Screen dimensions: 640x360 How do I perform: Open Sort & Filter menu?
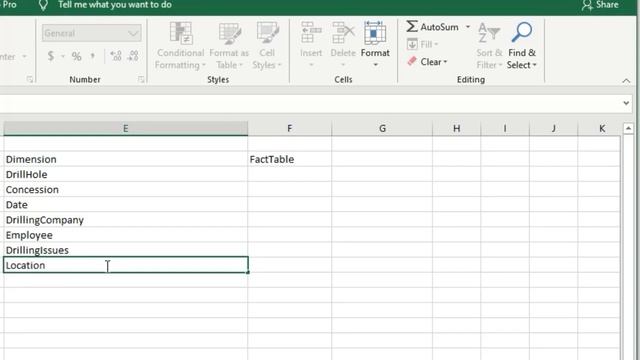pyautogui.click(x=489, y=46)
